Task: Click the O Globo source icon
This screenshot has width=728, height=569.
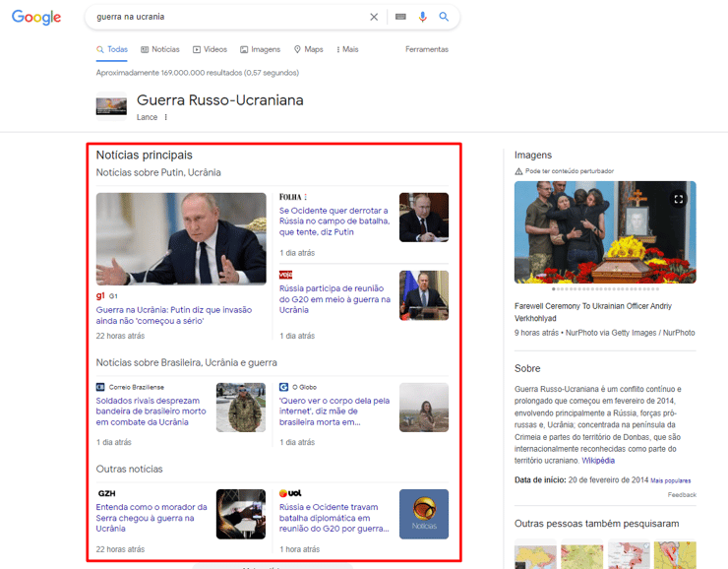Action: 283,387
